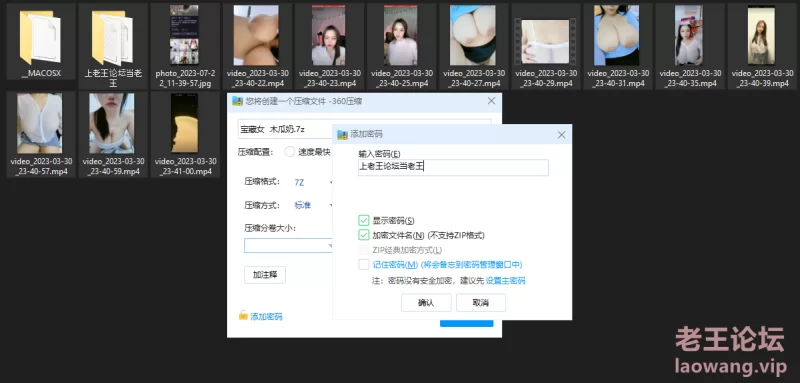
Task: Open the __MACOSX folder icon
Action: click(41, 37)
